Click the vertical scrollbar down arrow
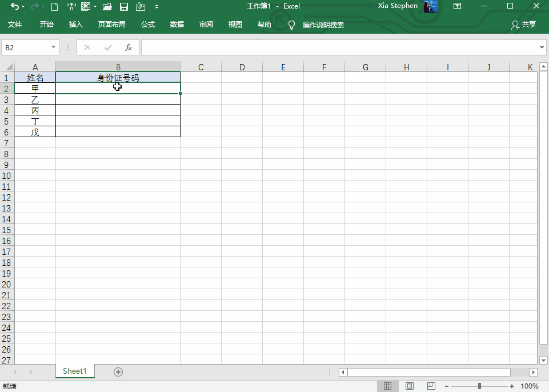 click(543, 360)
